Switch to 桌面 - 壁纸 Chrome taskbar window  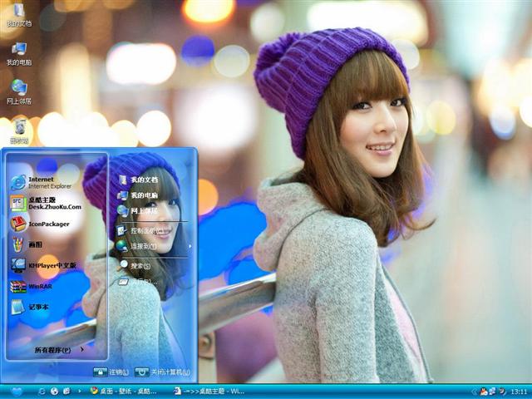pyautogui.click(x=124, y=392)
